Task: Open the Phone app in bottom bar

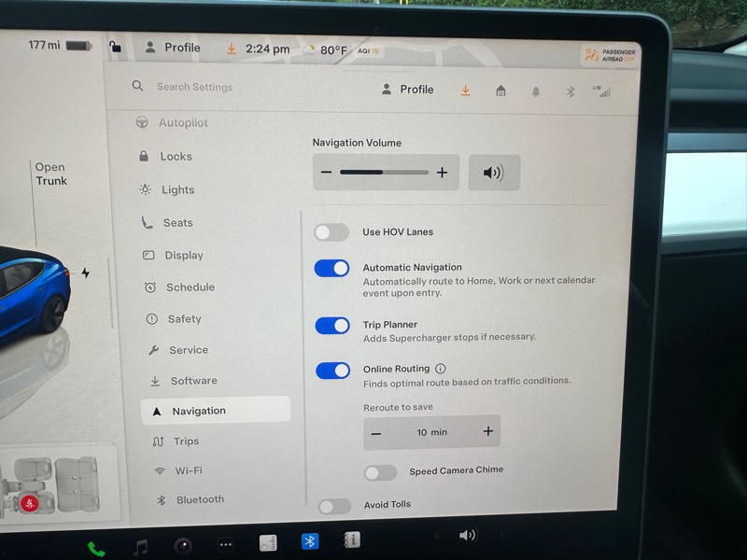Action: [96, 549]
